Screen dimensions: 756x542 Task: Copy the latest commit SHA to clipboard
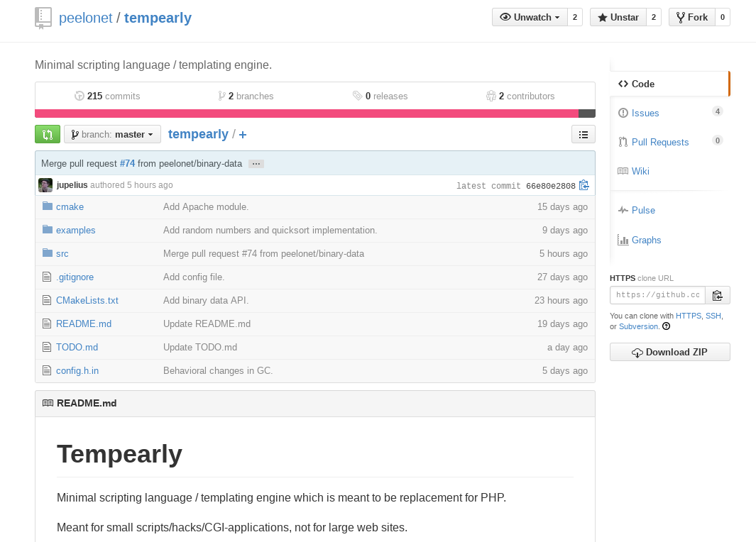(x=584, y=185)
